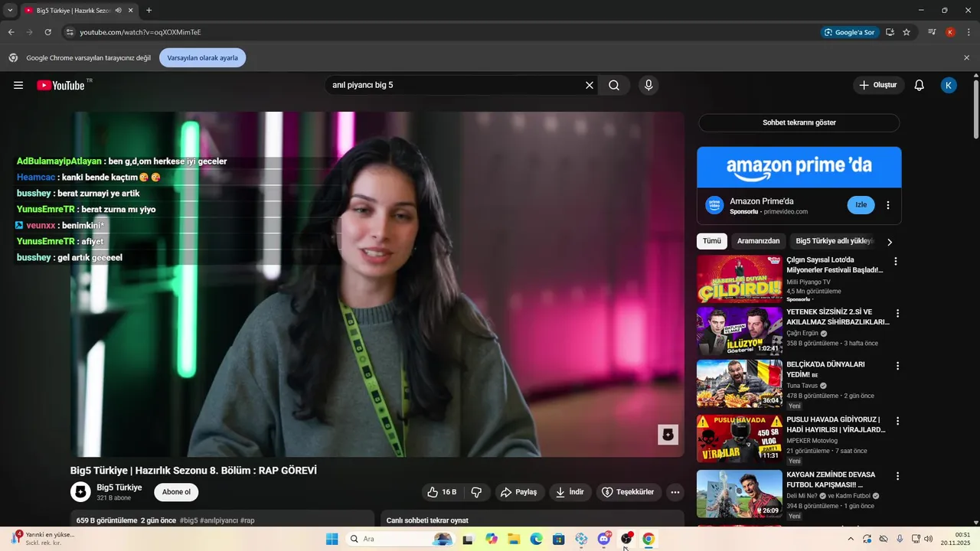Mute tab via speaker icon on tab
This screenshot has width=980, height=551.
coord(119,11)
